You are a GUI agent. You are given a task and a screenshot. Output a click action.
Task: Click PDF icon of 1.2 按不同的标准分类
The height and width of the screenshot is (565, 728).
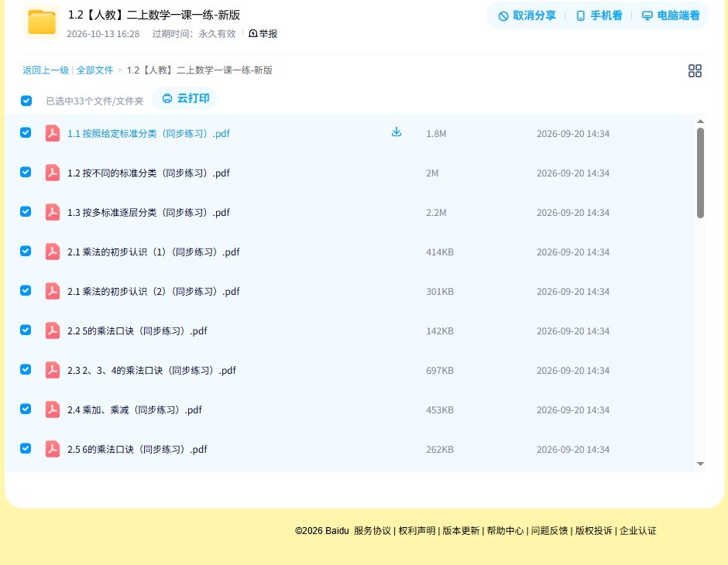click(x=53, y=173)
